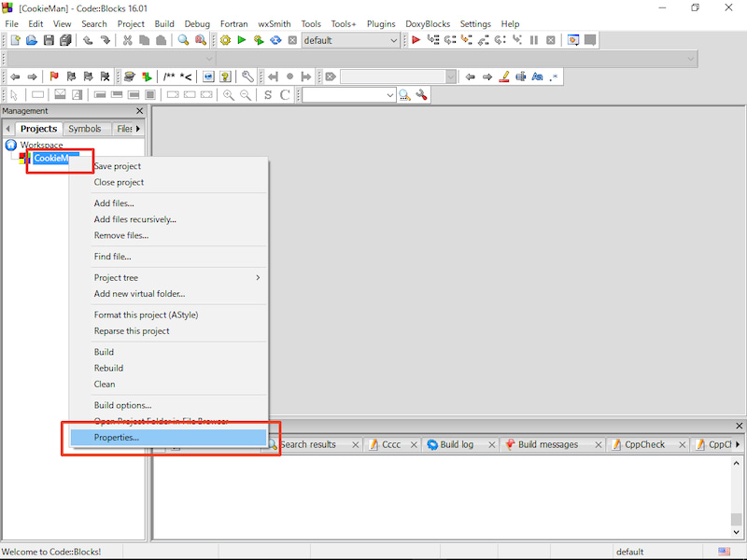Open DoxyBlocks CHM help icon
Viewport: 747px width, 560px height.
[225, 77]
